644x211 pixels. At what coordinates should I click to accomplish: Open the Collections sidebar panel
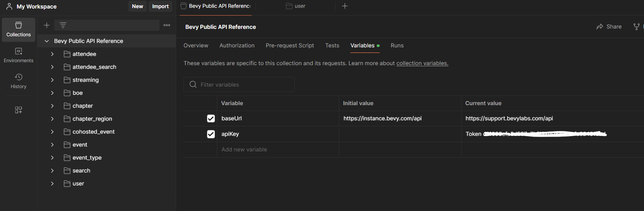click(19, 30)
